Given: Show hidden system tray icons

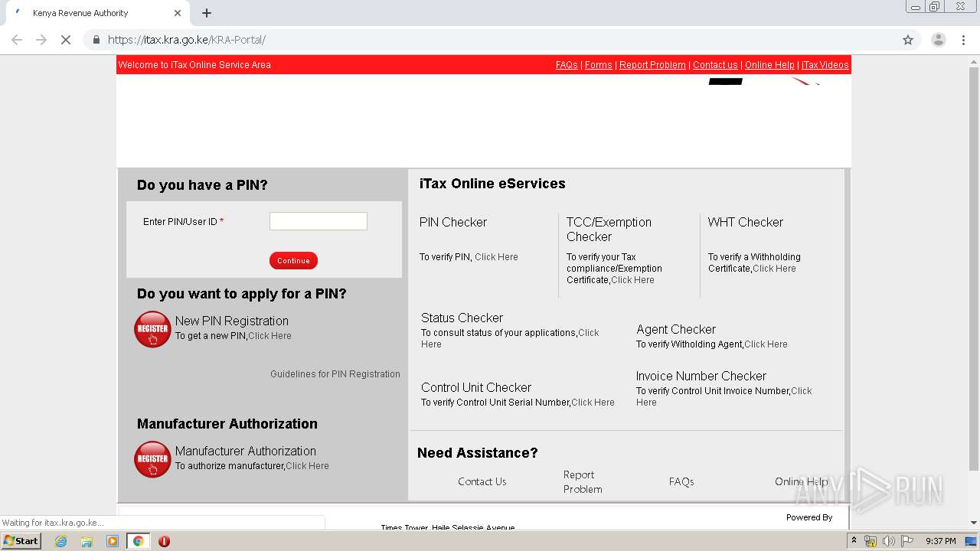Looking at the screenshot, I should [854, 541].
